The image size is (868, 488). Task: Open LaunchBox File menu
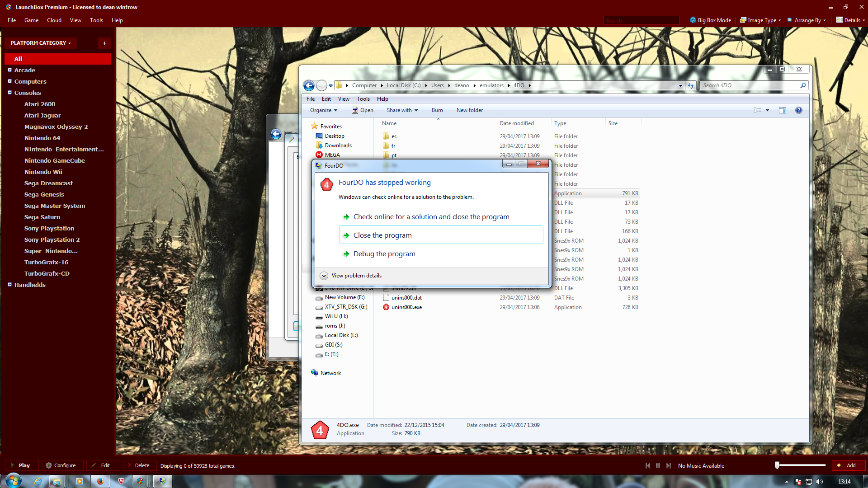coord(12,20)
